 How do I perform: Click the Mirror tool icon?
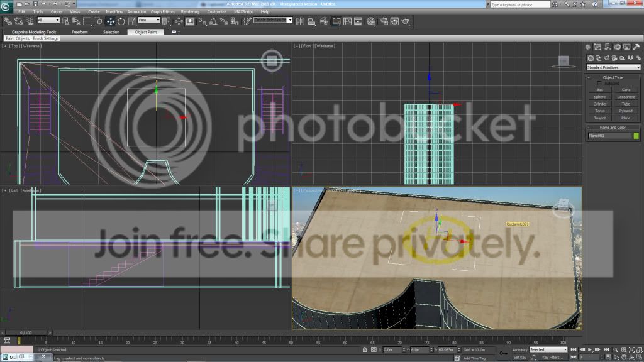[300, 21]
